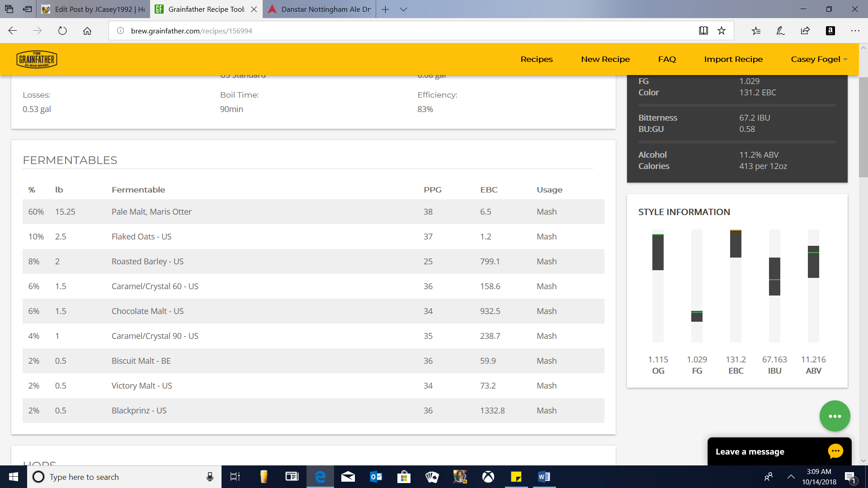
Task: Open the Casey Fogel account dropdown
Action: pyautogui.click(x=819, y=59)
